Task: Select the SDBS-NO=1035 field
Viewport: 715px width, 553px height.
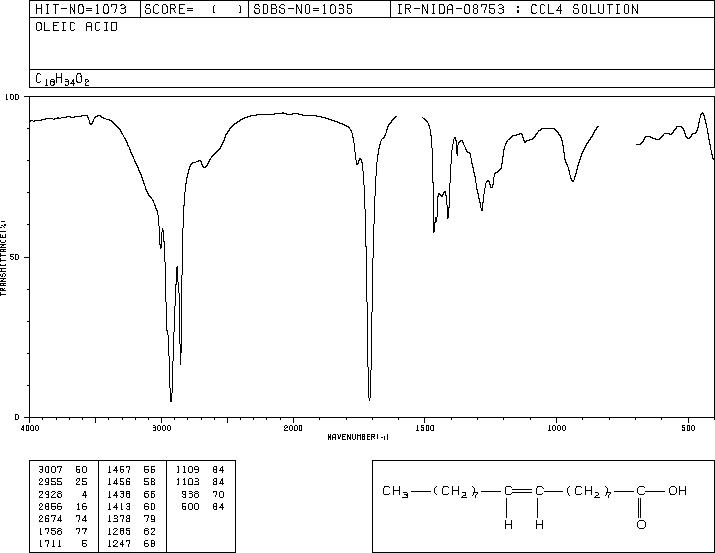Action: (319, 9)
